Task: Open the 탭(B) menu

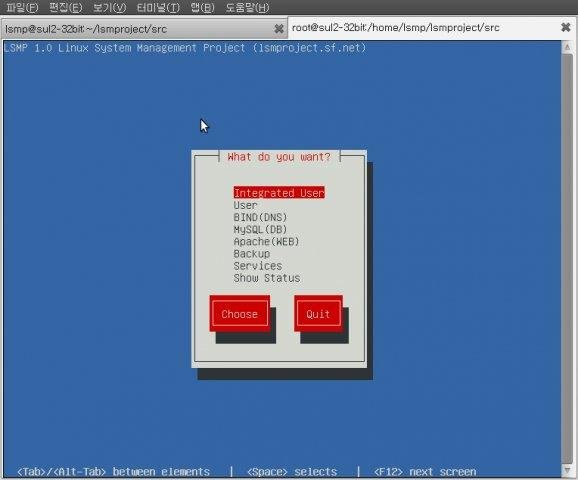Action: pyautogui.click(x=202, y=7)
